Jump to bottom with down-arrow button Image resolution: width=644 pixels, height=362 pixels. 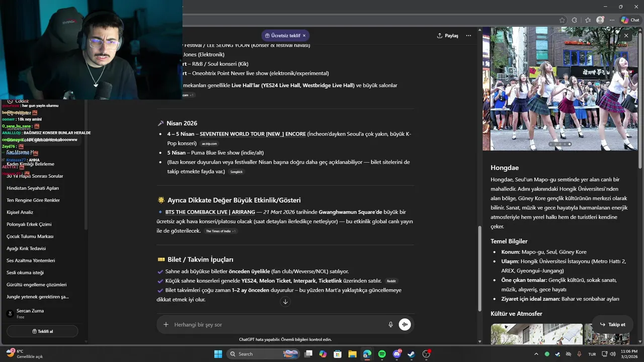(285, 302)
